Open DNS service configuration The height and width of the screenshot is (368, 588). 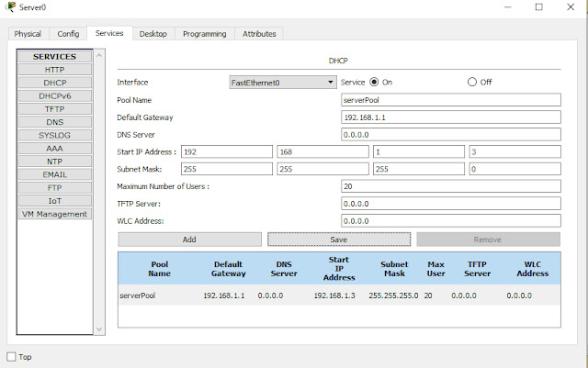[55, 122]
